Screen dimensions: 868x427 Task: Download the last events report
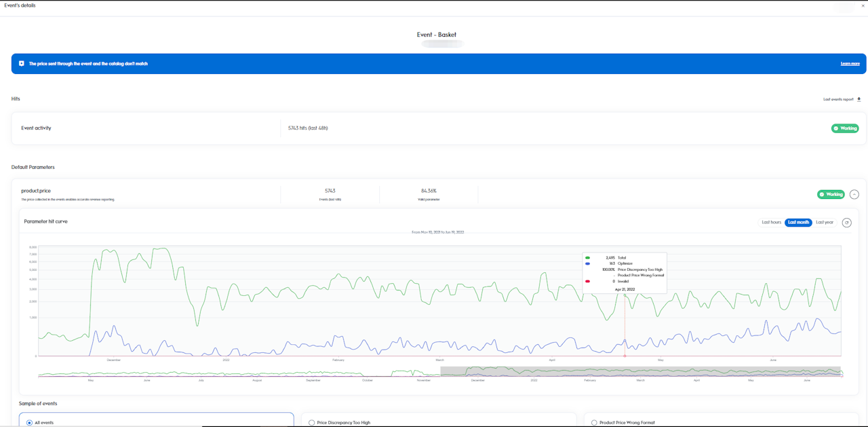(x=859, y=99)
